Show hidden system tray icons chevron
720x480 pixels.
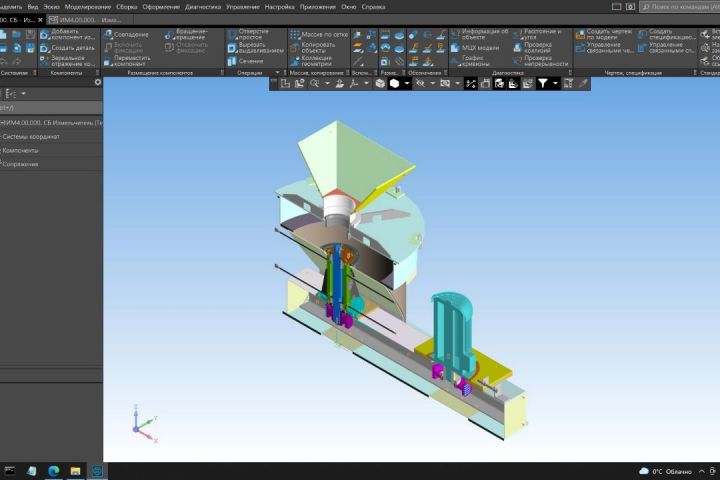(702, 471)
